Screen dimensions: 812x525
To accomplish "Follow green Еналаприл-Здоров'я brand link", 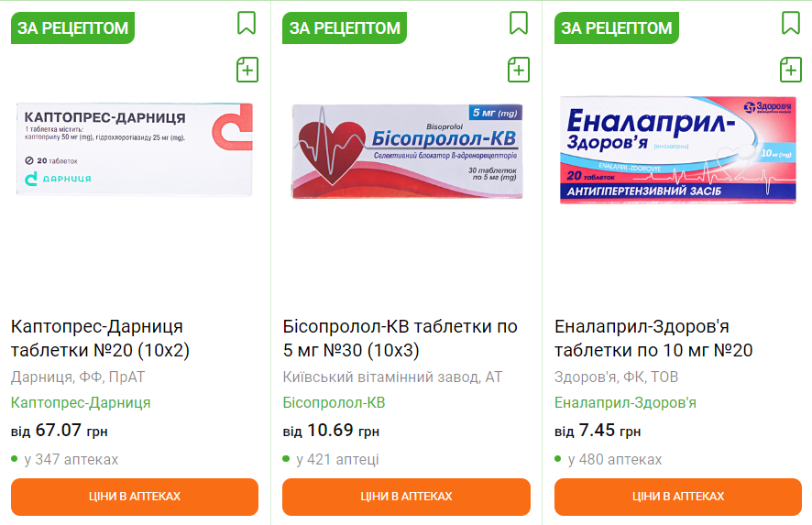I will click(625, 402).
